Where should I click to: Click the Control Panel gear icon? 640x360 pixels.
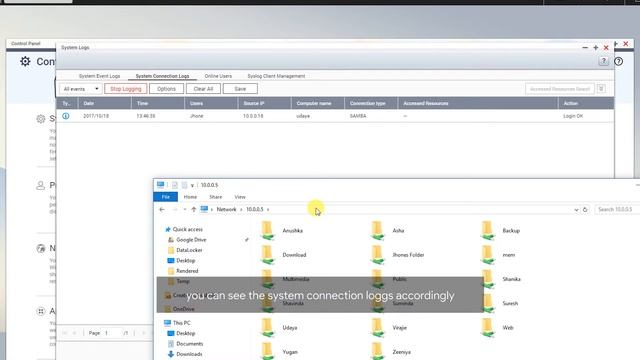tap(25, 61)
